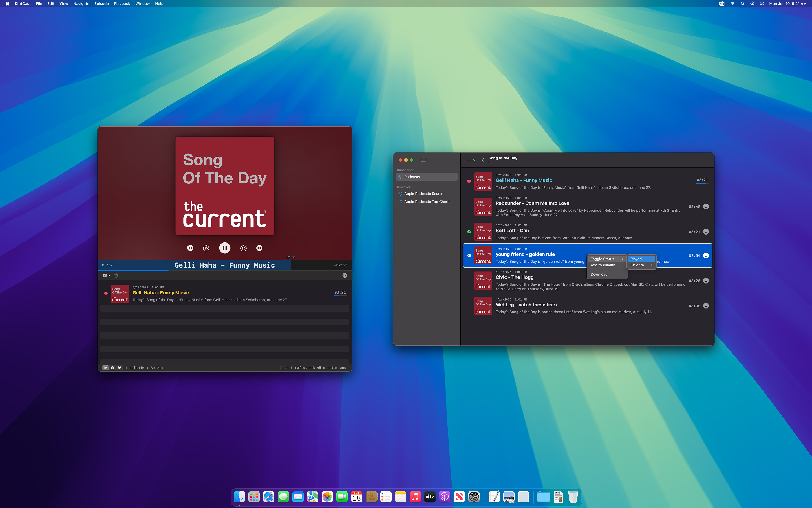Screen dimensions: 812x508
Task: Download the Wet Leg - catch these fists episode
Action: (x=706, y=306)
